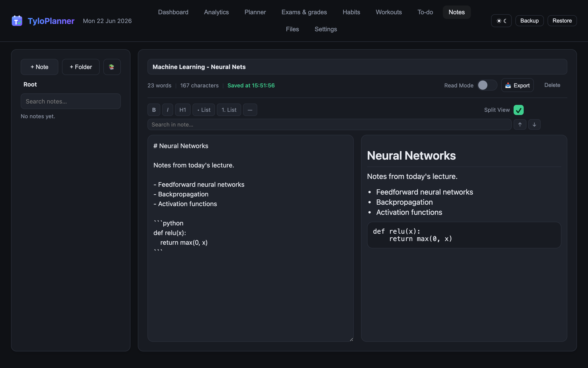Select the Root folder in sidebar
Viewport: 588px width, 368px height.
[x=30, y=84]
